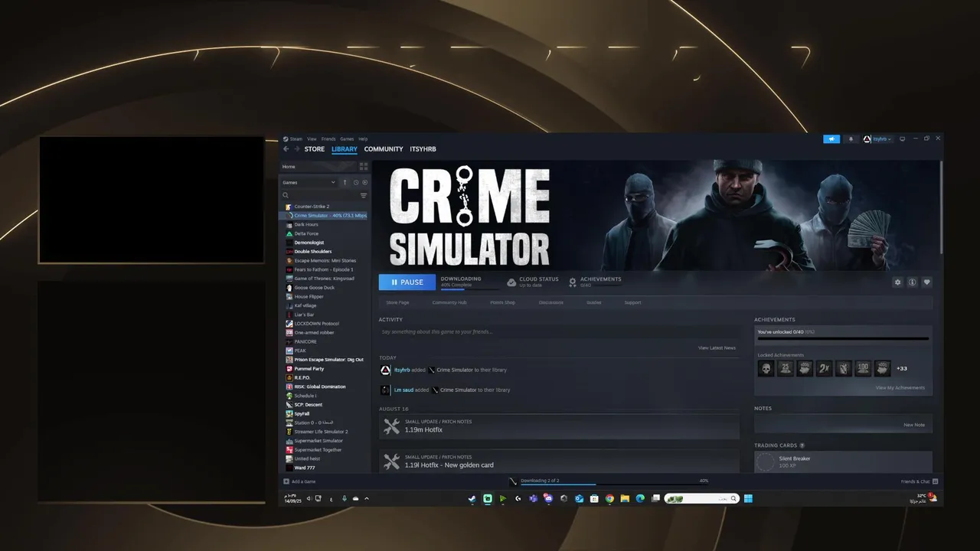Image resolution: width=980 pixels, height=551 pixels.
Task: Click the Lm saud avatar in activity
Action: [x=386, y=390]
